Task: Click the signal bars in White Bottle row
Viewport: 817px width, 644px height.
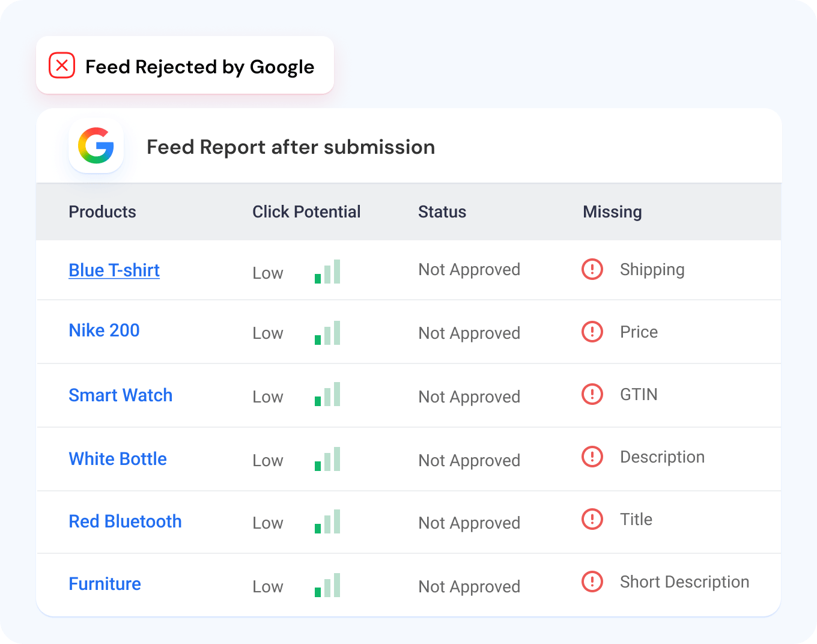Action: 327,459
